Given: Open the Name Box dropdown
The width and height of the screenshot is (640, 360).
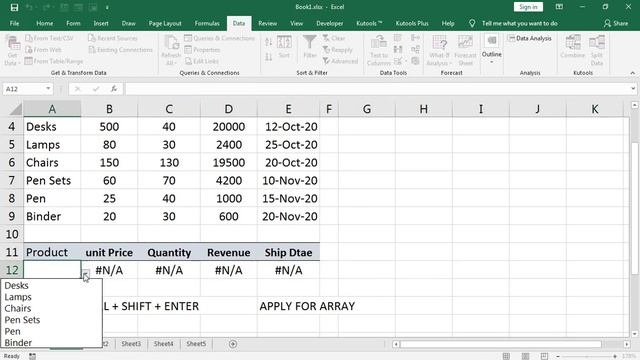Looking at the screenshot, I should click(48, 89).
